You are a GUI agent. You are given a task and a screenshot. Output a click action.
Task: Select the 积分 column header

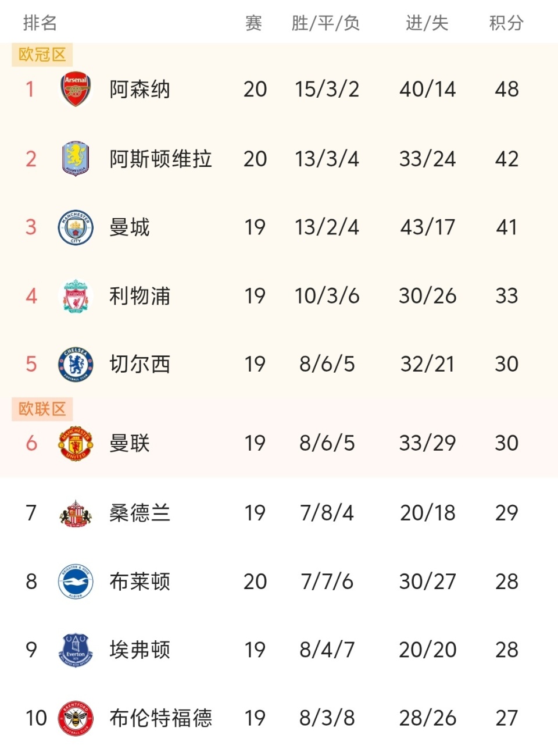(506, 23)
